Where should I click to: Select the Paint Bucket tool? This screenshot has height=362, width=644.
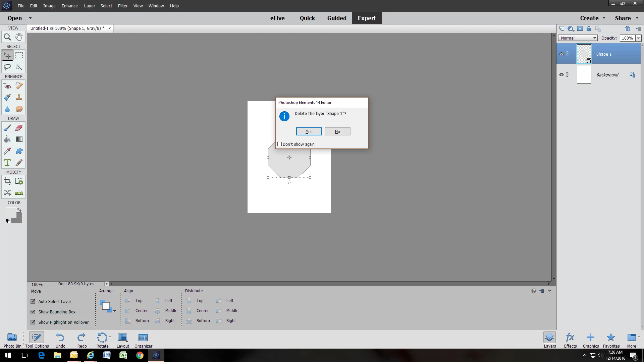[x=7, y=139]
